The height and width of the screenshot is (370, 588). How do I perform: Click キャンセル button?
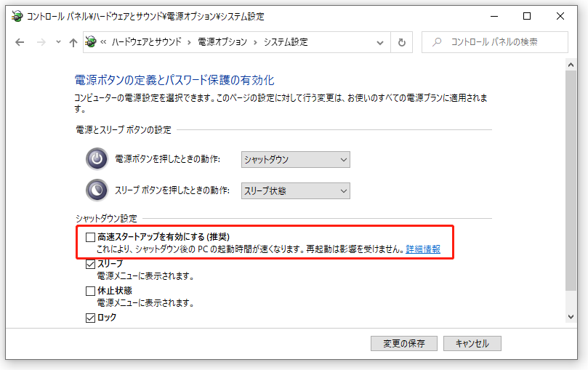[472, 343]
